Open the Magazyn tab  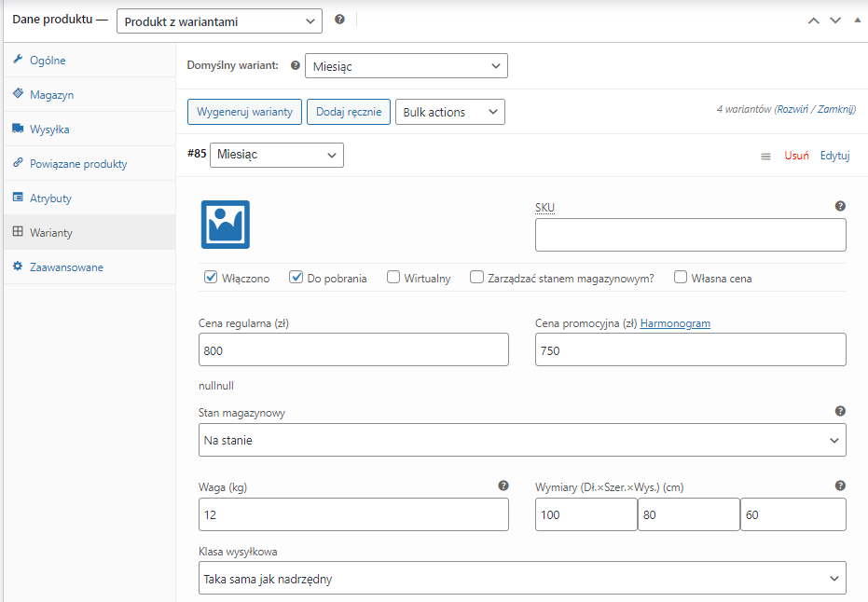(90, 95)
